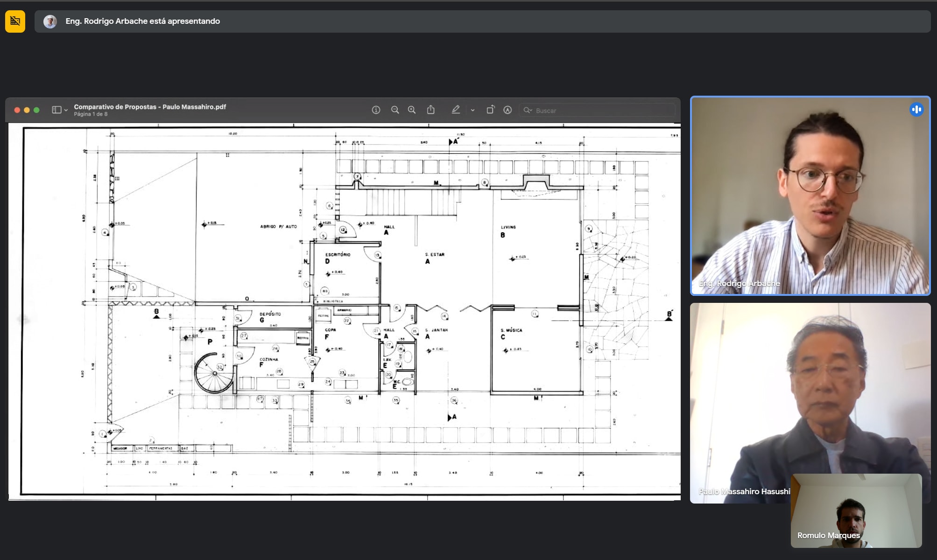Select the highlight pen tool

click(456, 110)
